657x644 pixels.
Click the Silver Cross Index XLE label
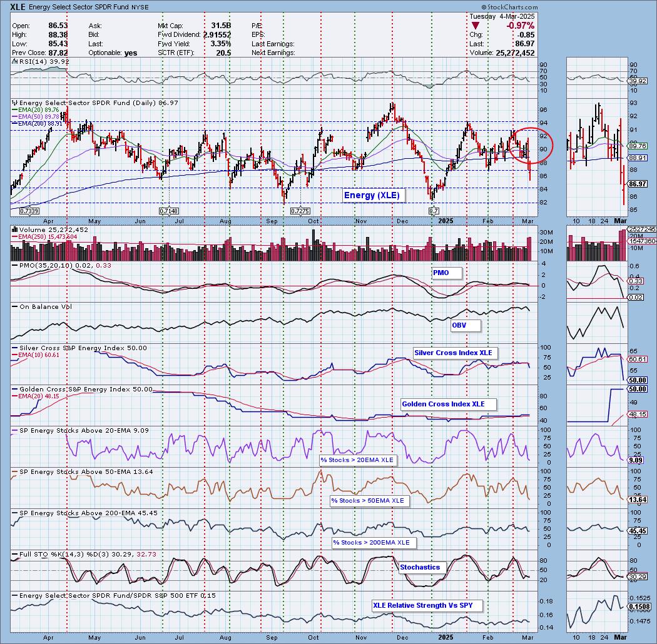pyautogui.click(x=455, y=353)
